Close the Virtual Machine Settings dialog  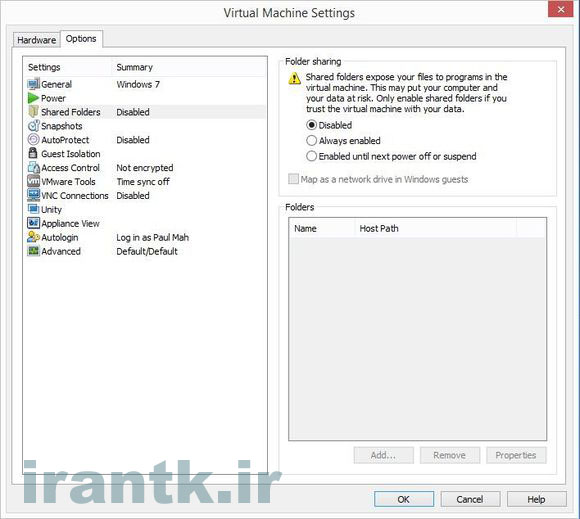click(x=561, y=9)
